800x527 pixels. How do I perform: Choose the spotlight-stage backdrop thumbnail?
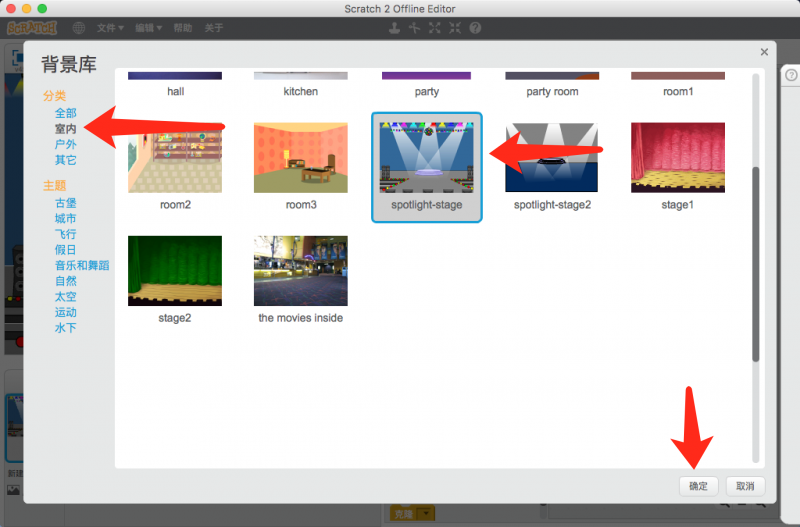[x=427, y=158]
